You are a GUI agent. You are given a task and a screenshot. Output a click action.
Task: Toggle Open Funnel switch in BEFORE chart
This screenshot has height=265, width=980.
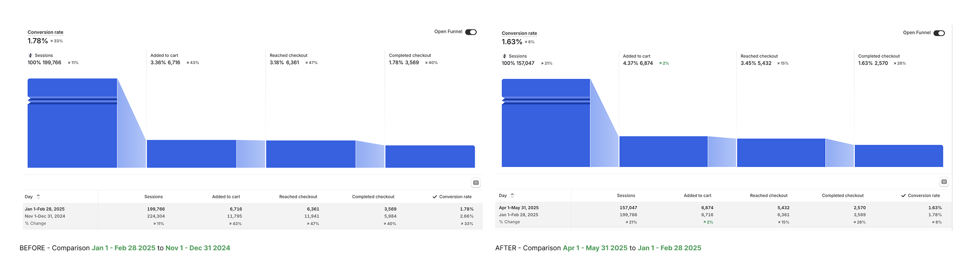tap(470, 32)
